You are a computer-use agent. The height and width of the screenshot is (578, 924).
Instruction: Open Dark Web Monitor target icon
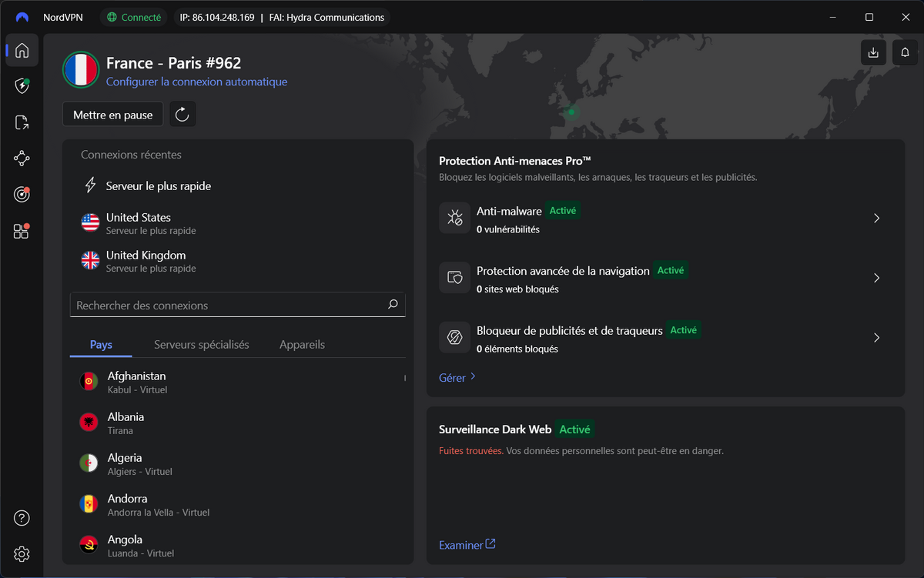click(22, 195)
